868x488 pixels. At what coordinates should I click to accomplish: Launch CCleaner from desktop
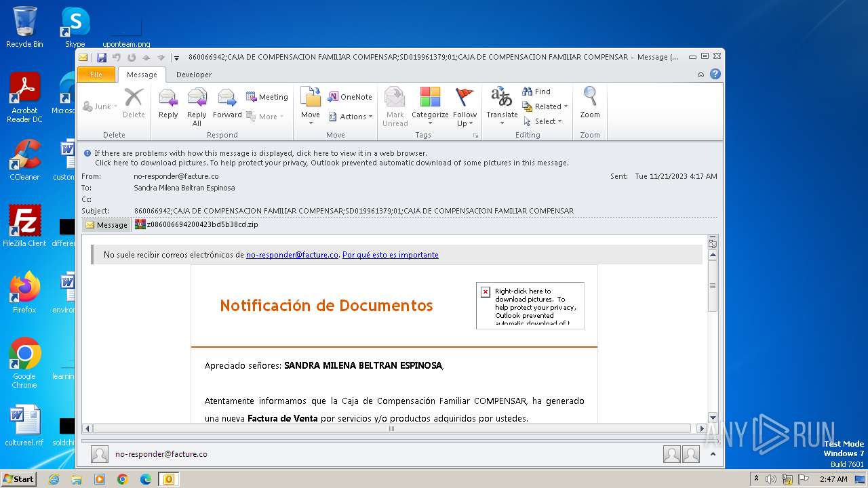[24, 160]
